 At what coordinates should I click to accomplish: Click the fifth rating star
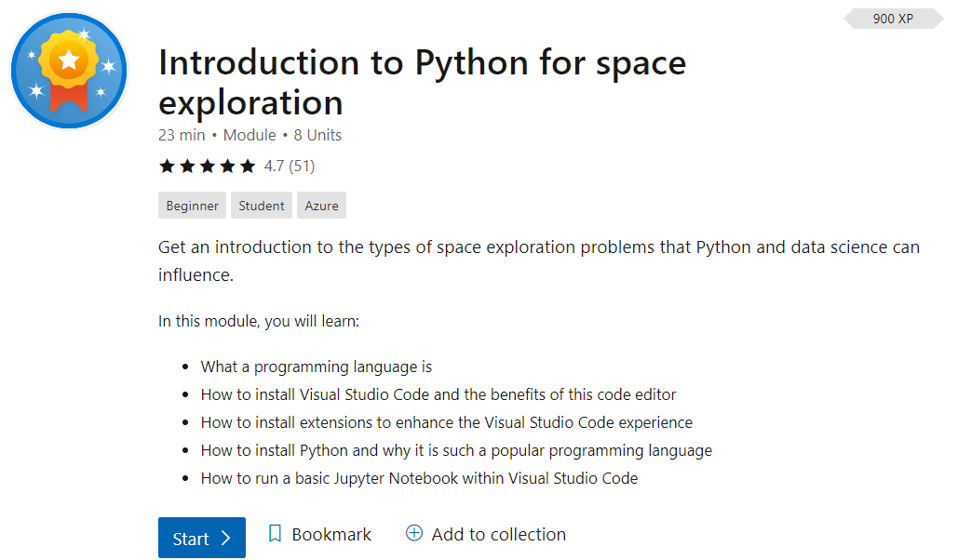click(x=247, y=167)
